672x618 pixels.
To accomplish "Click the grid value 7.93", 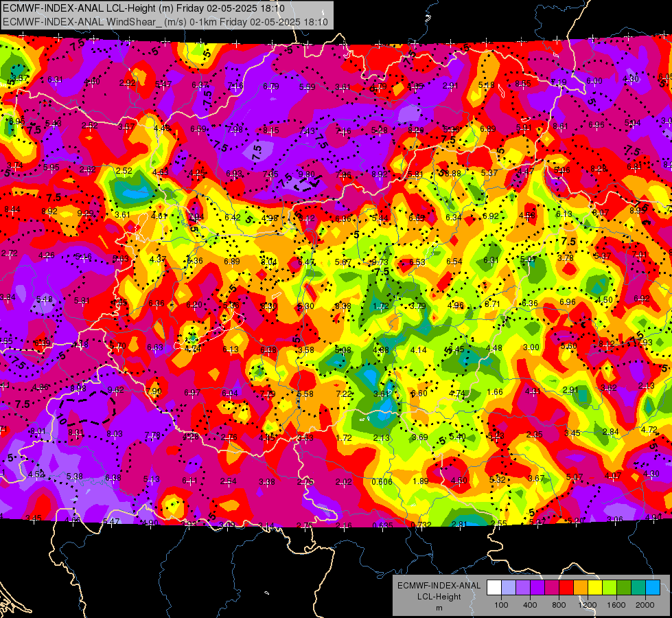I will [644, 343].
